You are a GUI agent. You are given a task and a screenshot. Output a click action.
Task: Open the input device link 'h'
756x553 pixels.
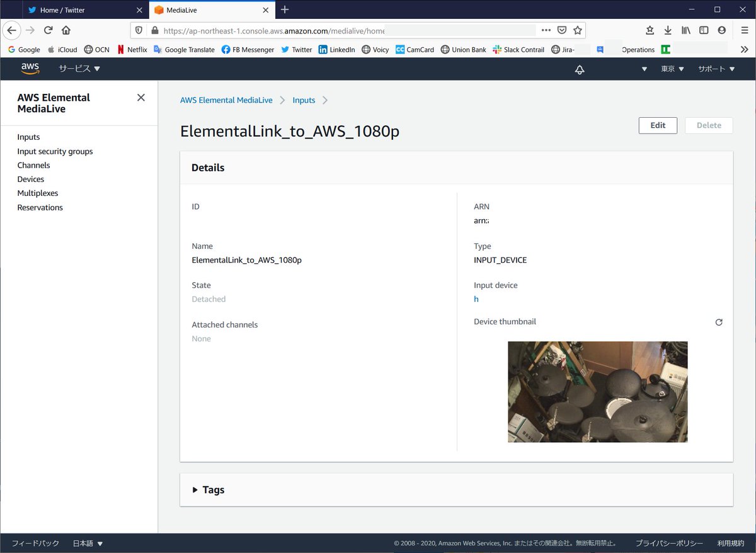pos(476,299)
